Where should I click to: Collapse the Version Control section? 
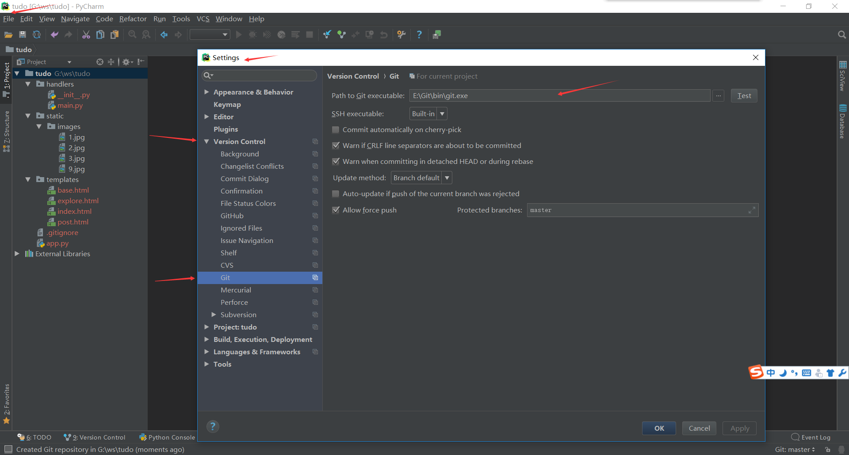tap(206, 141)
